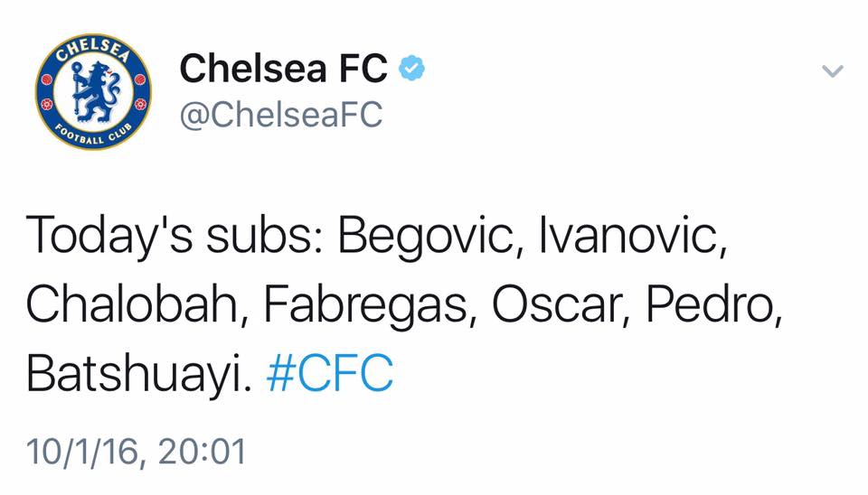This screenshot has width=868, height=495.
Task: Click the 20:01 time in timestamp
Action: click(202, 452)
